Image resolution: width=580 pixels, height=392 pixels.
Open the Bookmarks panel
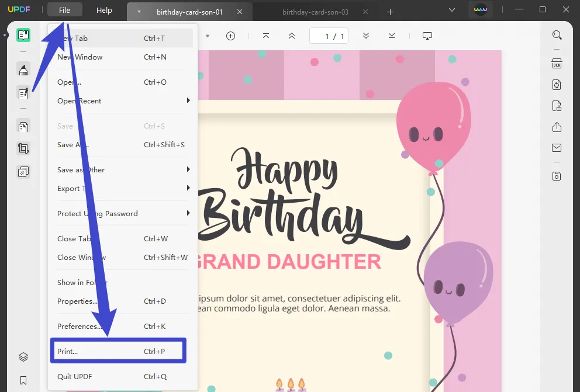(23, 380)
